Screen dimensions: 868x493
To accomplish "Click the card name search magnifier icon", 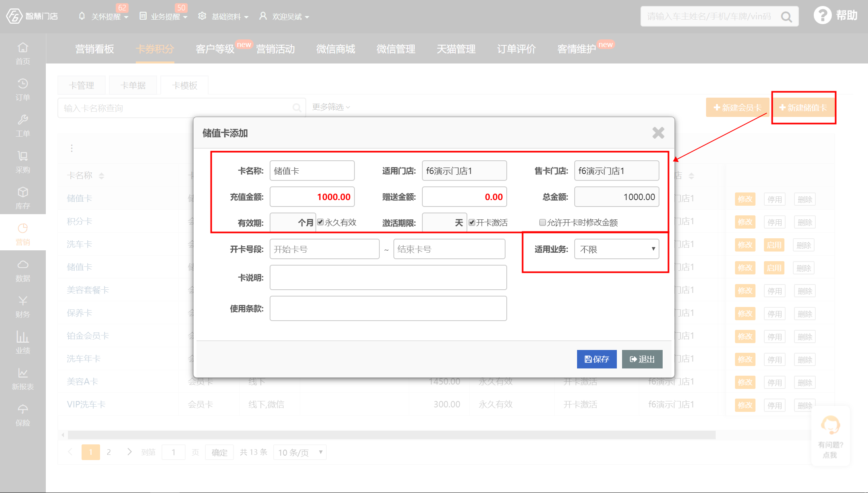I will coord(297,108).
